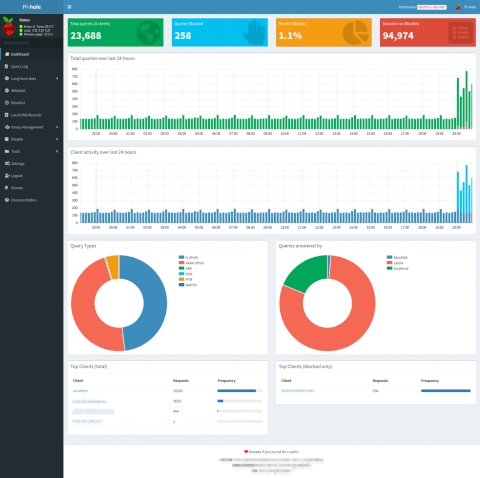
Task: Expand Long-term data submenu arrow
Action: (x=57, y=78)
